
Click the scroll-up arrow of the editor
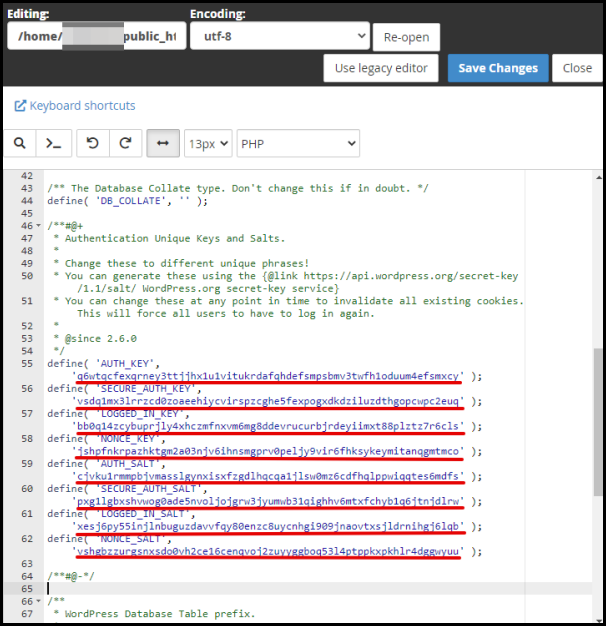pos(598,177)
